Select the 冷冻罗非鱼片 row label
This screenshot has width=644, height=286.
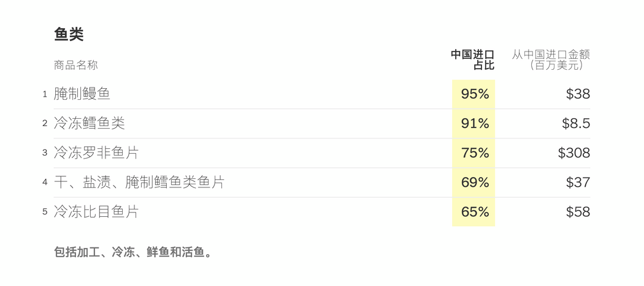pyautogui.click(x=96, y=153)
